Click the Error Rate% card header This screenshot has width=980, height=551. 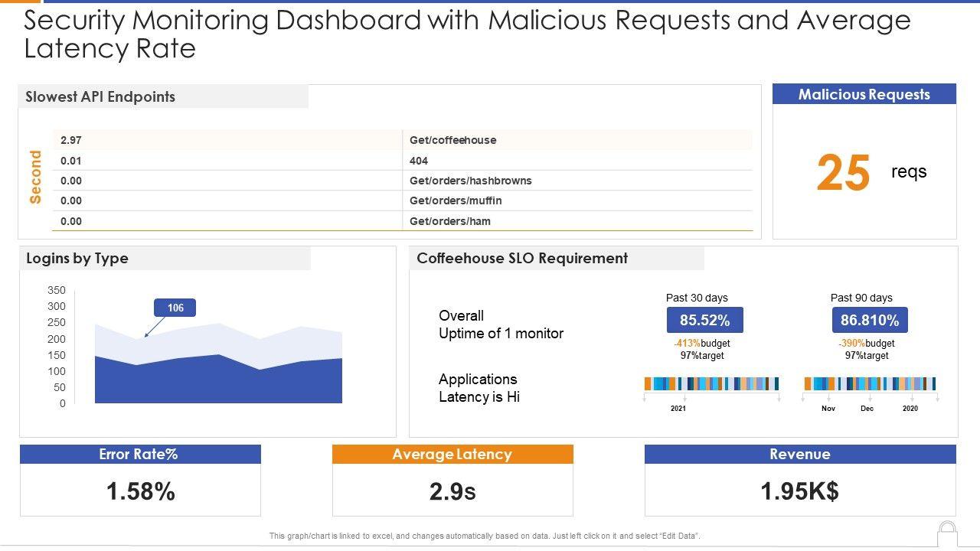(x=140, y=455)
